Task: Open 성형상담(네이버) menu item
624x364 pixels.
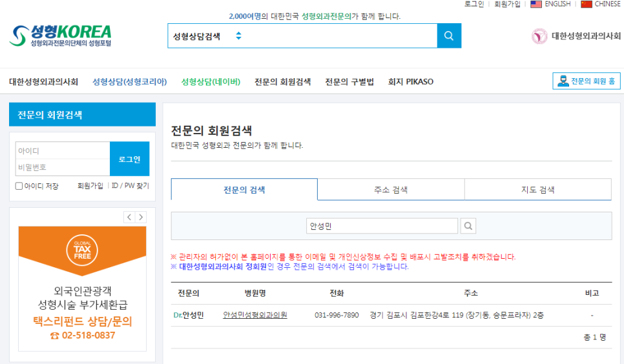Action: click(x=211, y=81)
